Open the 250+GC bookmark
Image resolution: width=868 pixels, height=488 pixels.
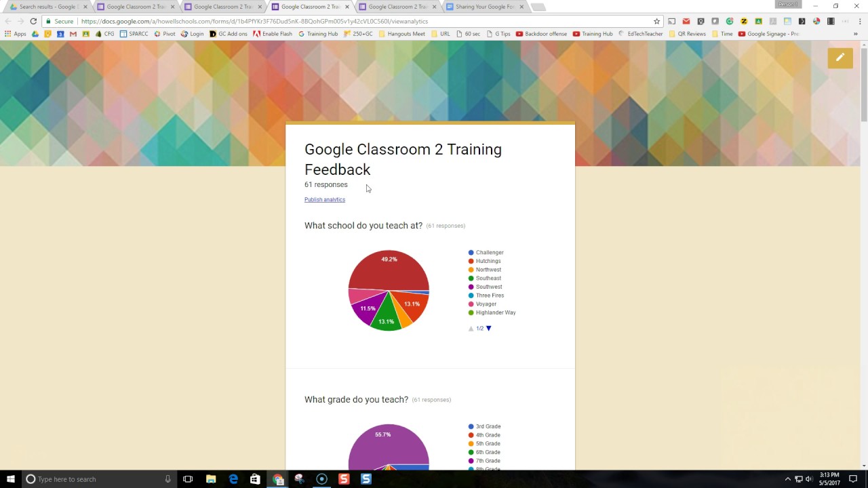tap(358, 34)
